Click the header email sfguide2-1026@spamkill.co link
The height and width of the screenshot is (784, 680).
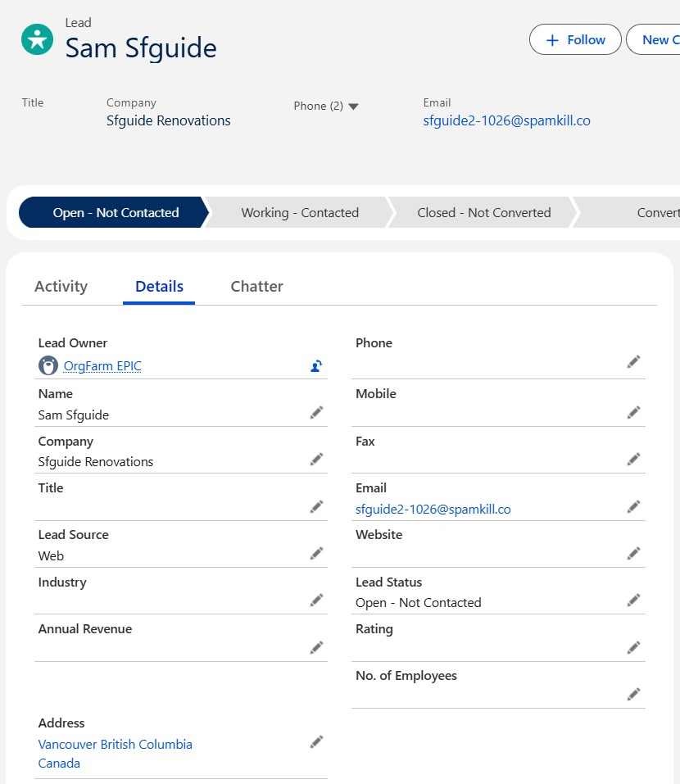tap(506, 120)
